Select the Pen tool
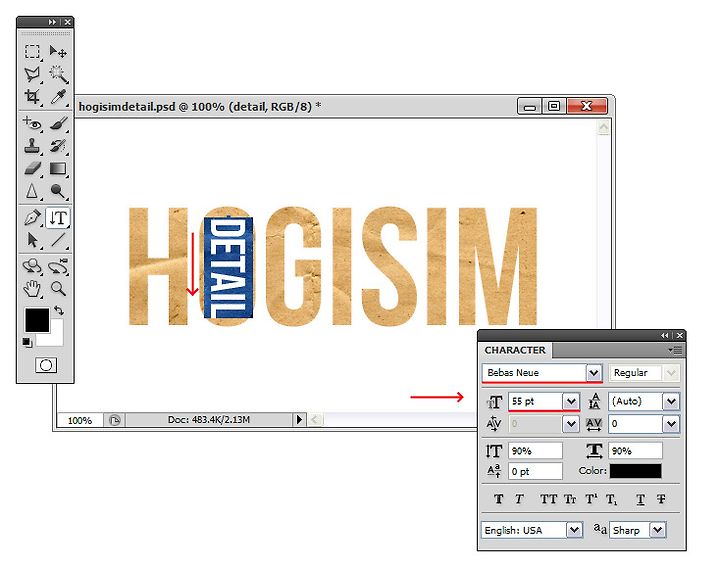Viewport: 720px width, 568px height. click(32, 218)
